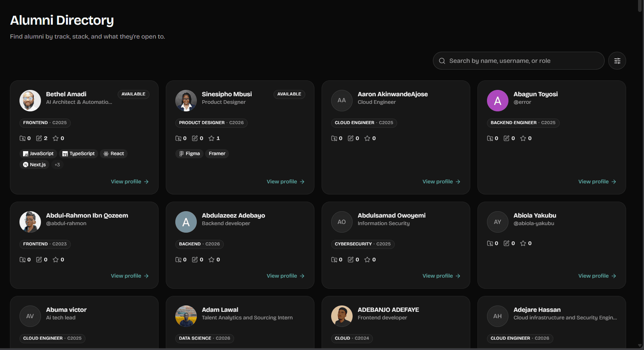
Task: Expand the +3 more skills badge
Action: click(x=57, y=165)
